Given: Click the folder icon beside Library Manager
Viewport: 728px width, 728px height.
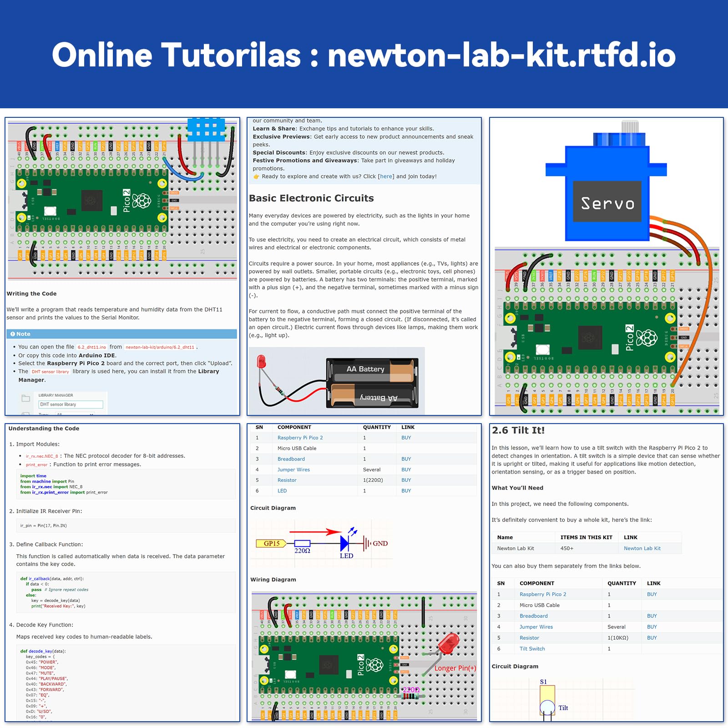Looking at the screenshot, I should click(25, 399).
